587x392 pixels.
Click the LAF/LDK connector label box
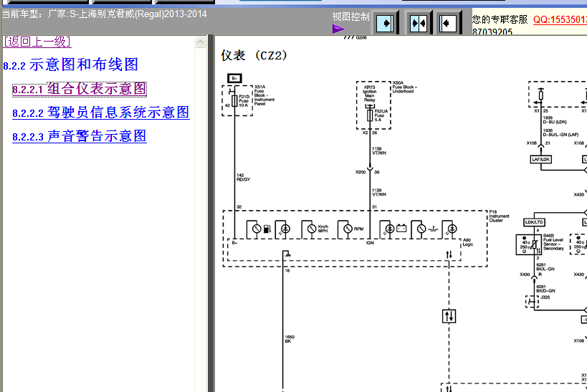pos(540,159)
